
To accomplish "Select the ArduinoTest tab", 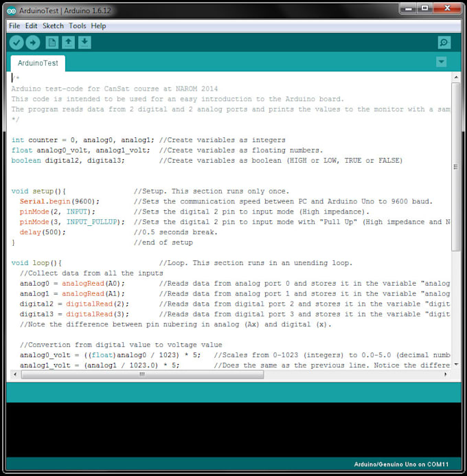I will coord(38,63).
